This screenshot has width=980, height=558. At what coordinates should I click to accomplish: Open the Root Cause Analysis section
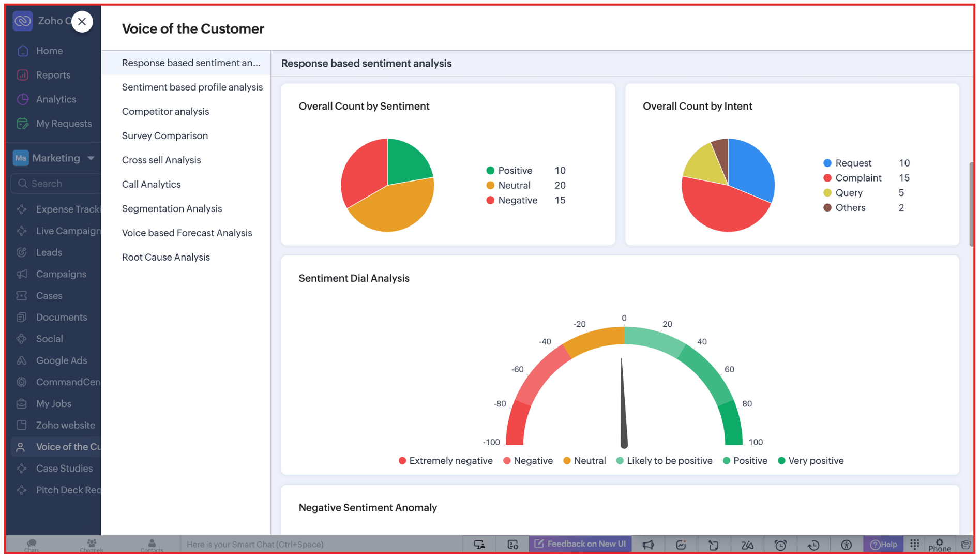pos(166,258)
